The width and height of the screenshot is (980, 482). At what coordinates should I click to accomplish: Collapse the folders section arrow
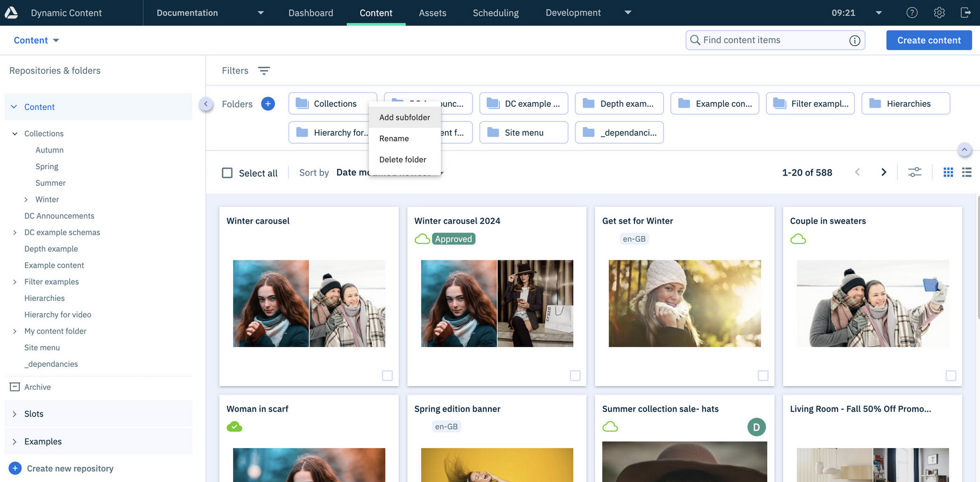click(964, 150)
